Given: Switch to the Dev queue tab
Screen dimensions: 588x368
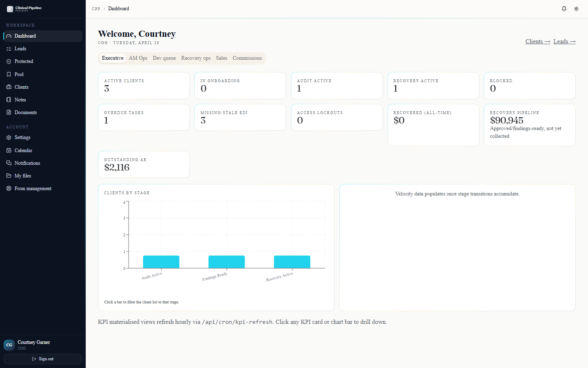Looking at the screenshot, I should point(164,58).
